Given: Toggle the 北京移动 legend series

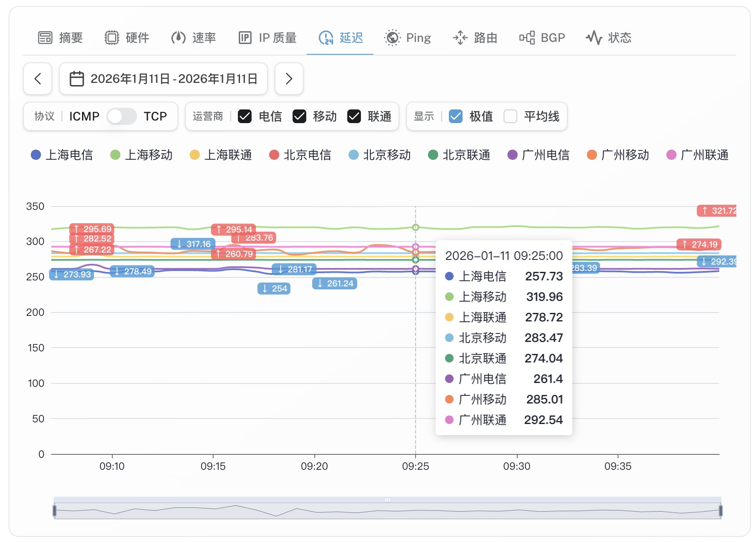Looking at the screenshot, I should [x=380, y=155].
